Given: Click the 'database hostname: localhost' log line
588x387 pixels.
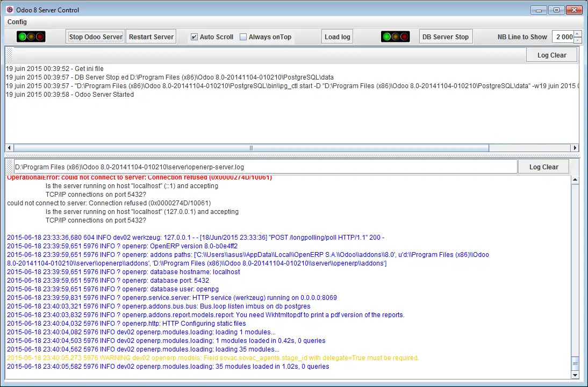Looking at the screenshot, I should pyautogui.click(x=124, y=272).
